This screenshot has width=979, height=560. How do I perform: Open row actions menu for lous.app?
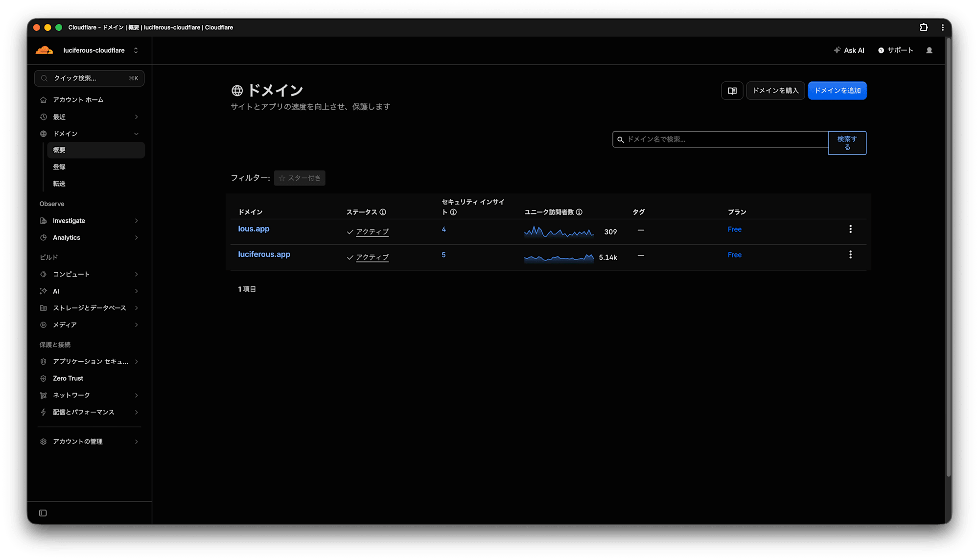pyautogui.click(x=850, y=229)
